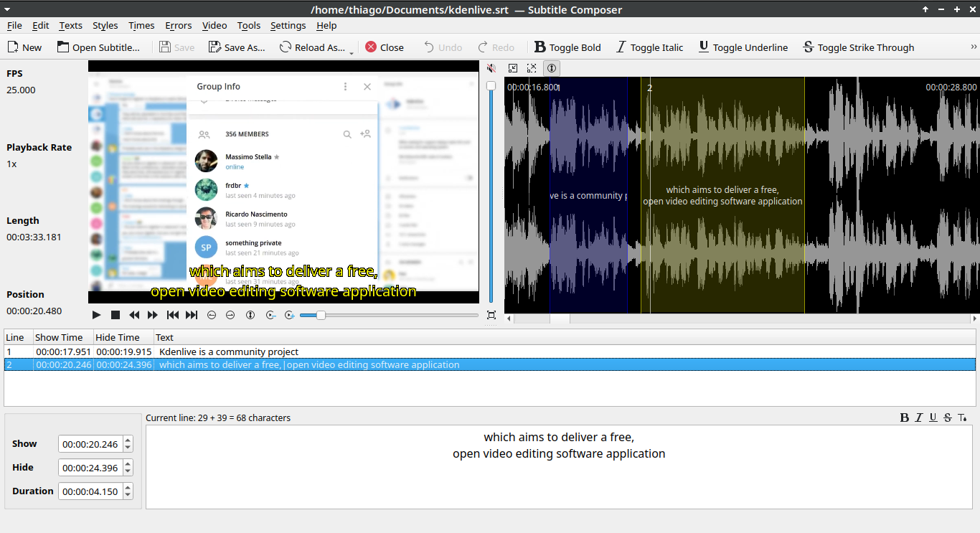This screenshot has height=533, width=980.
Task: Click Toggle Underline in main toolbar
Action: coord(743,47)
